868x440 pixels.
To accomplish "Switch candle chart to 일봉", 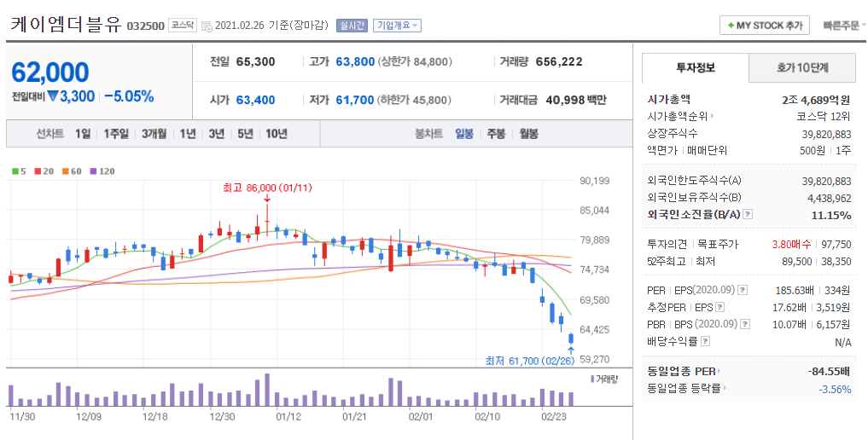I will (x=464, y=134).
